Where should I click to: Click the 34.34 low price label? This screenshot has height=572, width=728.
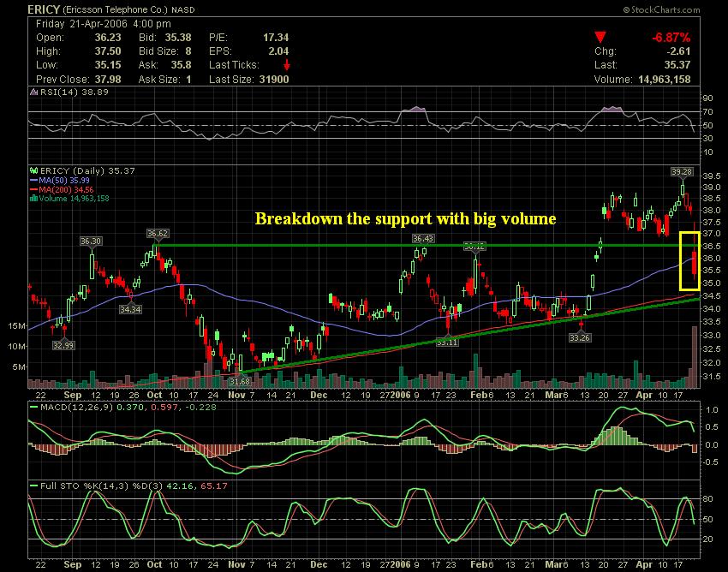[130, 309]
